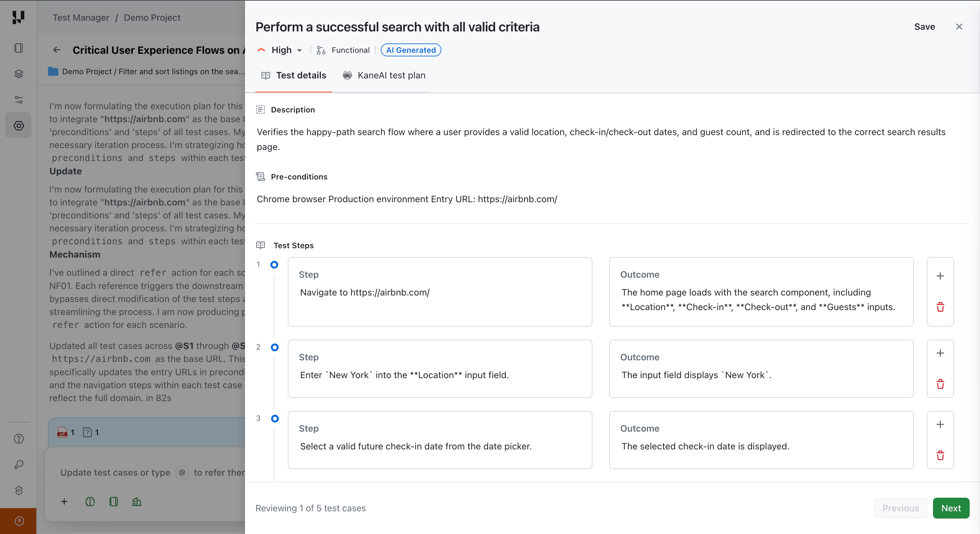Click the API key icon in the sidebar
This screenshot has height=534, width=980.
tap(18, 464)
